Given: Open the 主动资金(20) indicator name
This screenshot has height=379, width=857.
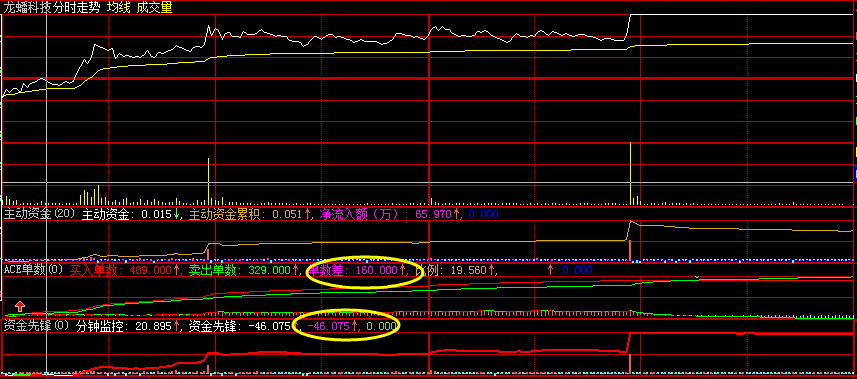Looking at the screenshot, I should point(39,214).
